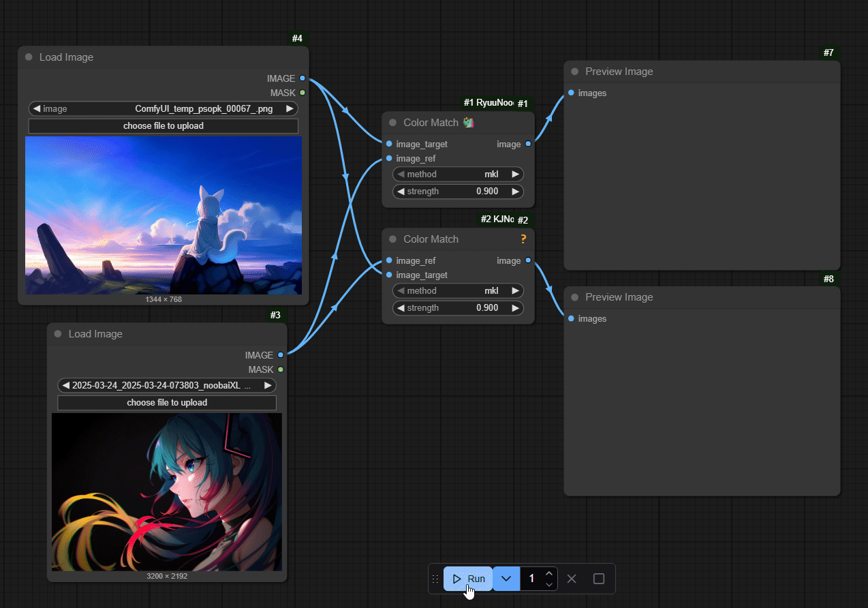Click the #1 RyuuNoodles badge

(487, 103)
